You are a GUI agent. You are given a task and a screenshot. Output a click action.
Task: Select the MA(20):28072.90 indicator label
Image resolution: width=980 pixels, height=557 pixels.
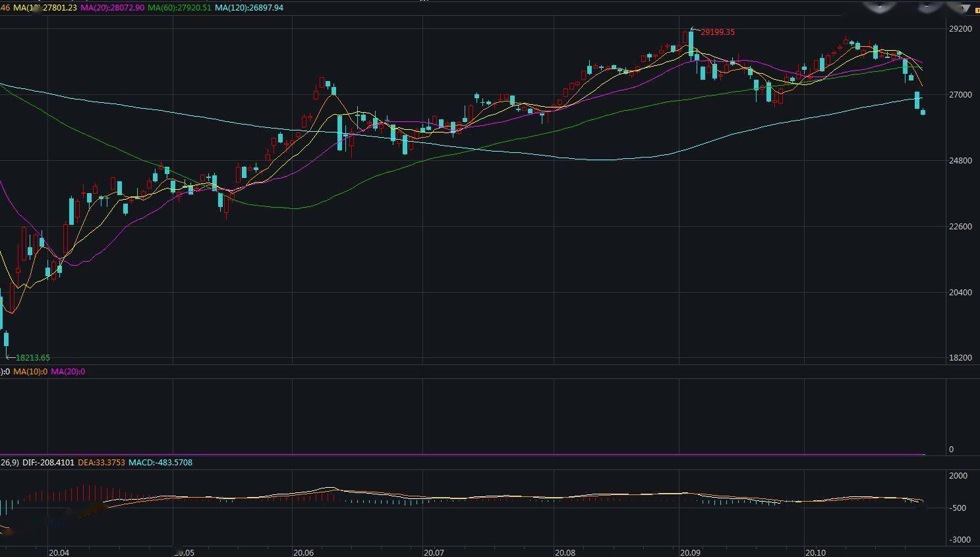pyautogui.click(x=112, y=8)
